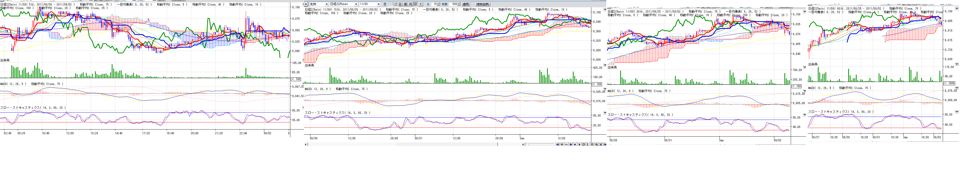Select the T (tick) timeframe tab
The width and height of the screenshot is (980, 173).
point(420,4)
